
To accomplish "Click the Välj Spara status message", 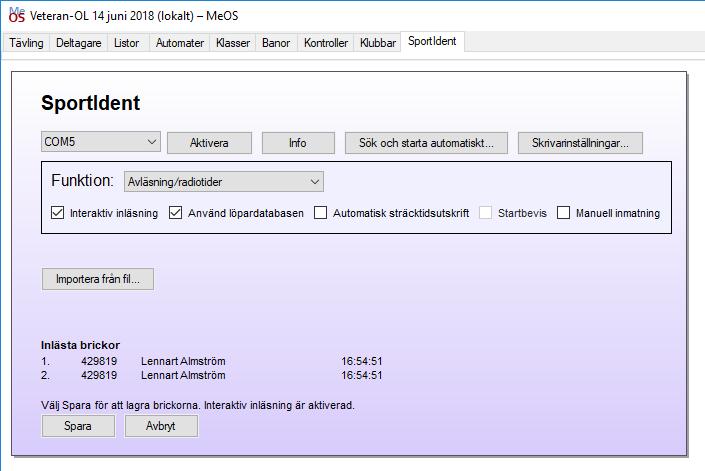I will tap(198, 405).
